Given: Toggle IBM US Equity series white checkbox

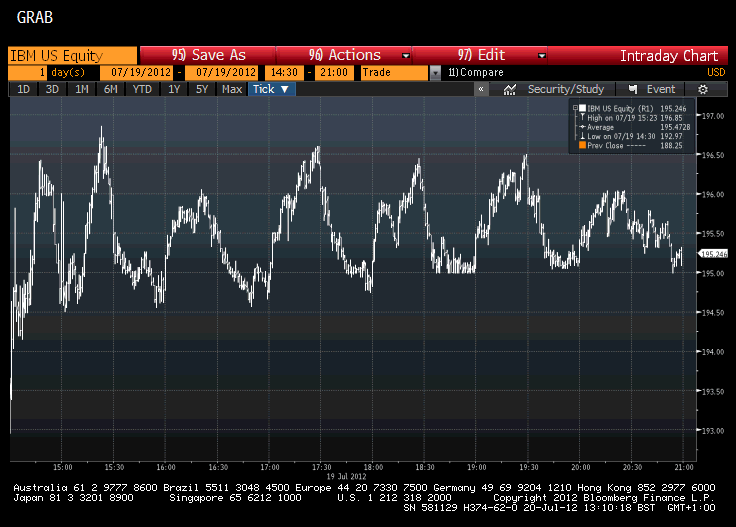Looking at the screenshot, I should point(583,108).
